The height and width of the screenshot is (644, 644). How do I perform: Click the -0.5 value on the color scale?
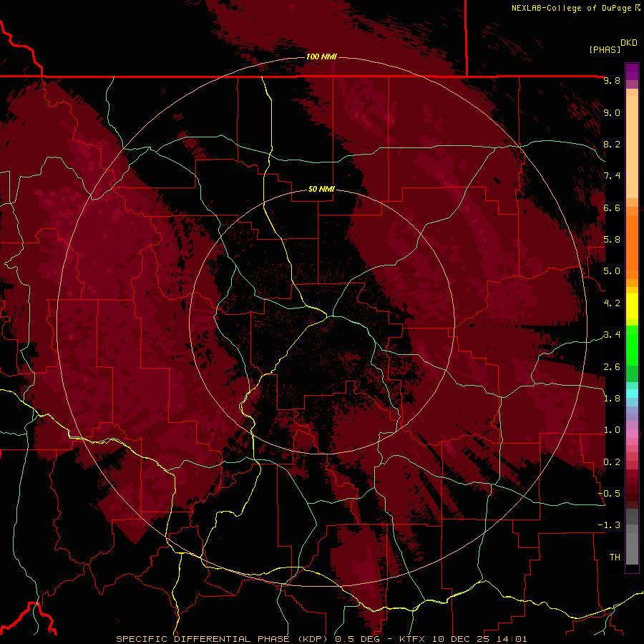coord(609,494)
